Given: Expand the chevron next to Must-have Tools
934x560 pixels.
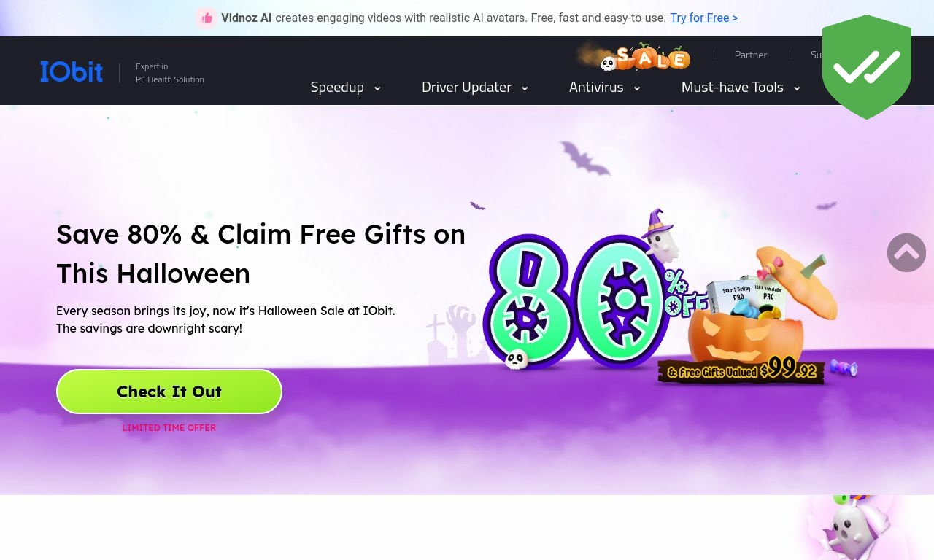Looking at the screenshot, I should click(797, 88).
